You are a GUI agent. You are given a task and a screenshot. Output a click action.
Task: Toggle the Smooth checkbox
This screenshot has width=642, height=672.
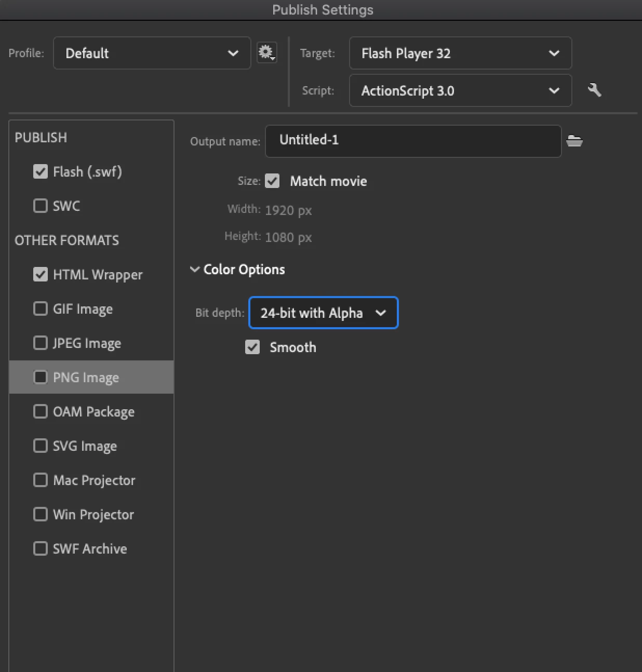click(252, 347)
